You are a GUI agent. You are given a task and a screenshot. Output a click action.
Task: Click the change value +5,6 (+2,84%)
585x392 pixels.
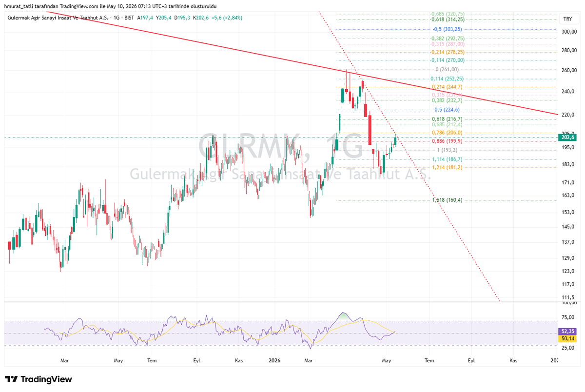(x=227, y=18)
